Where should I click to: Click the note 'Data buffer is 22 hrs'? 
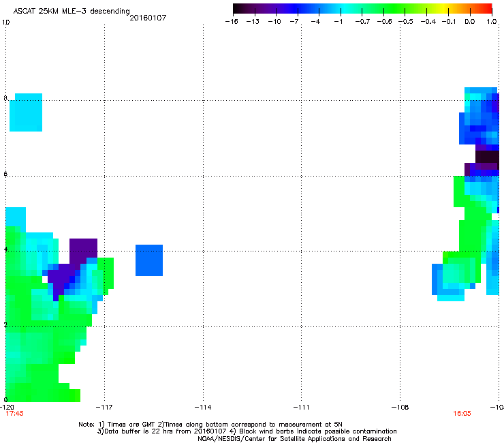(x=138, y=431)
